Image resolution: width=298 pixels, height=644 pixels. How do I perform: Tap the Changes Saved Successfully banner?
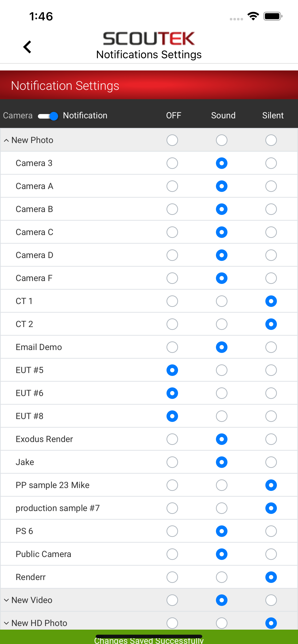[149, 637]
